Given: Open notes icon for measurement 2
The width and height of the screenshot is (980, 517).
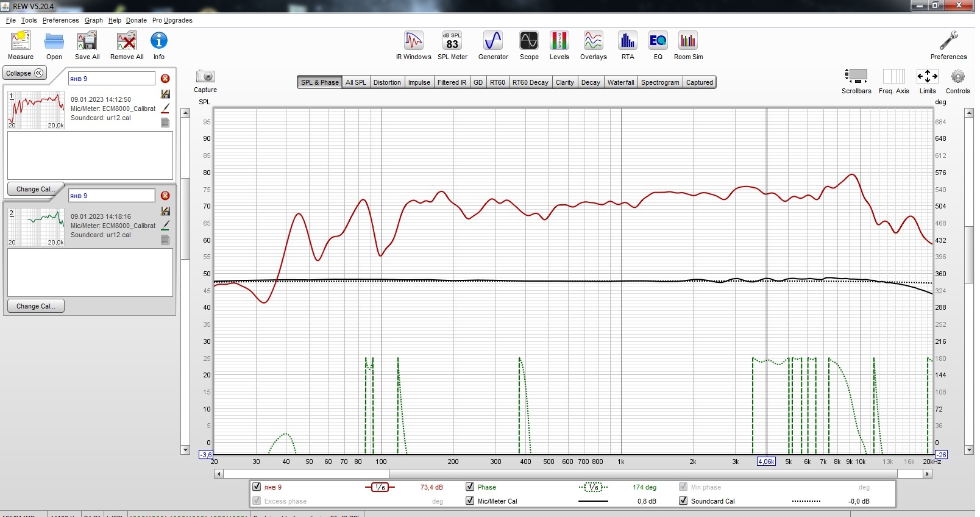Looking at the screenshot, I should pos(165,240).
